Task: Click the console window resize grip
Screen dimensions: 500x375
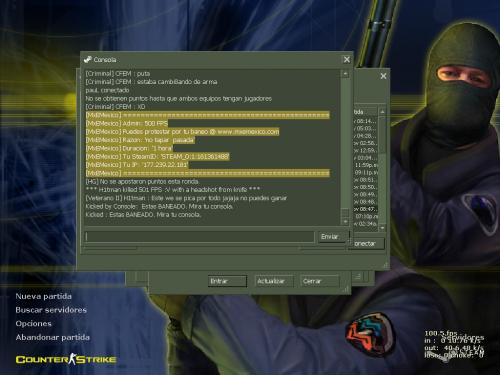Action: (386, 265)
